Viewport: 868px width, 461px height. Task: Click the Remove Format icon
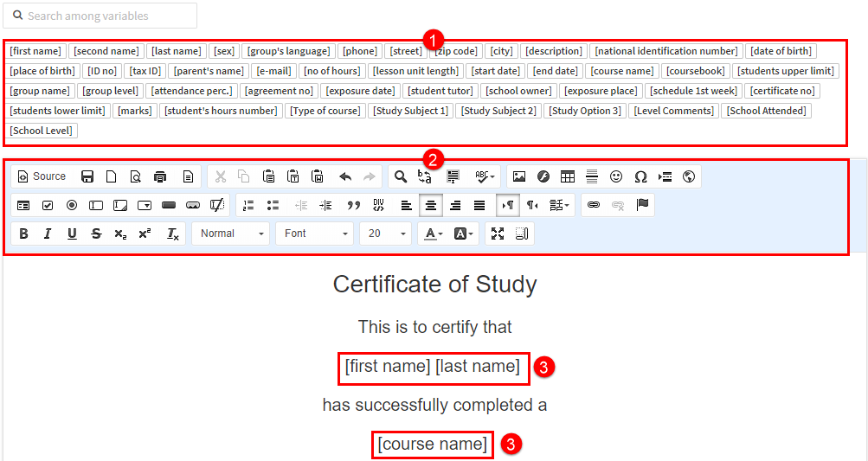tap(173, 234)
